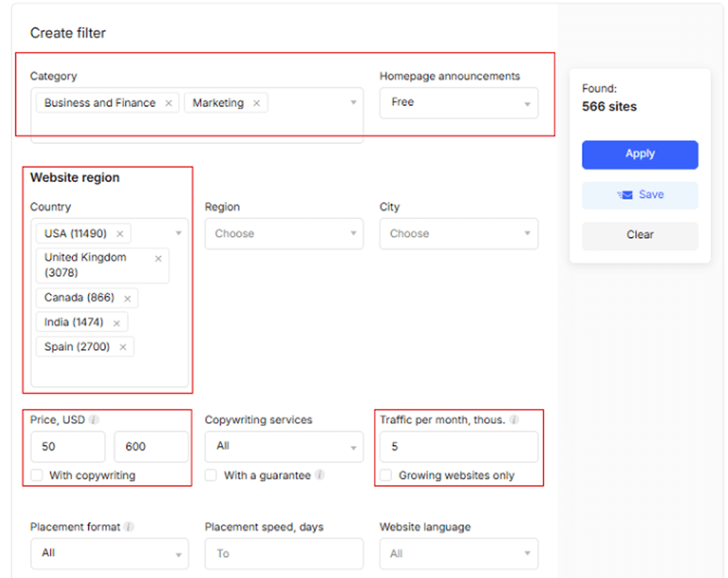The height and width of the screenshot is (578, 728).
Task: Remove the Business and Finance category tag
Action: coord(169,103)
